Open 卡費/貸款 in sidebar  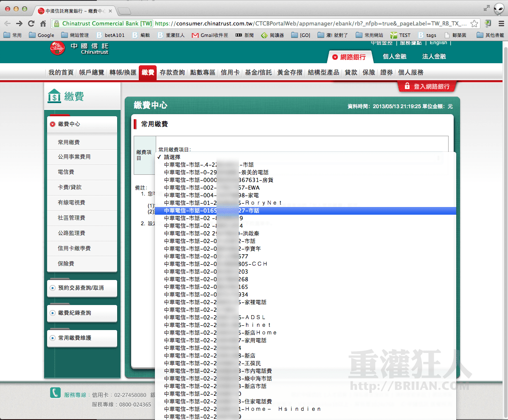pos(70,187)
